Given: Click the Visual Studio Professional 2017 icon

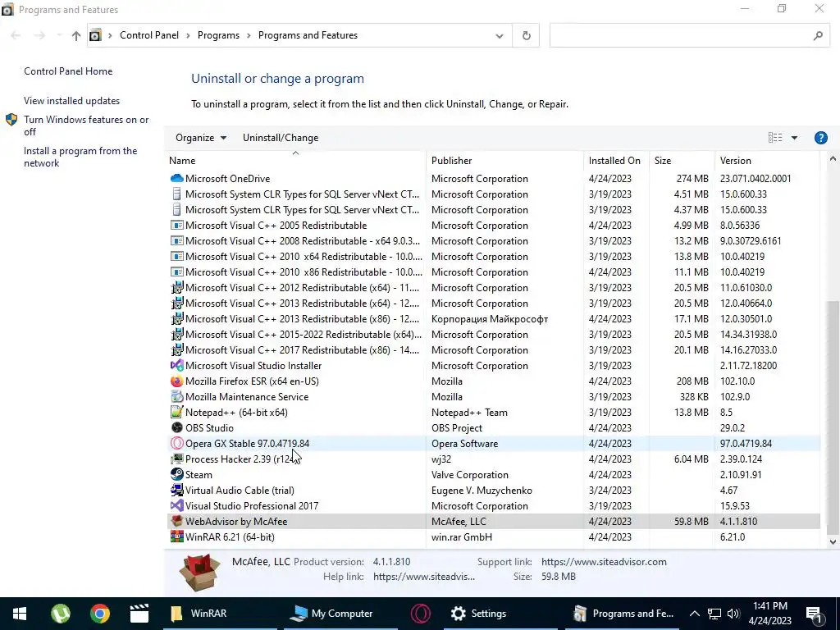Looking at the screenshot, I should pyautogui.click(x=177, y=505).
